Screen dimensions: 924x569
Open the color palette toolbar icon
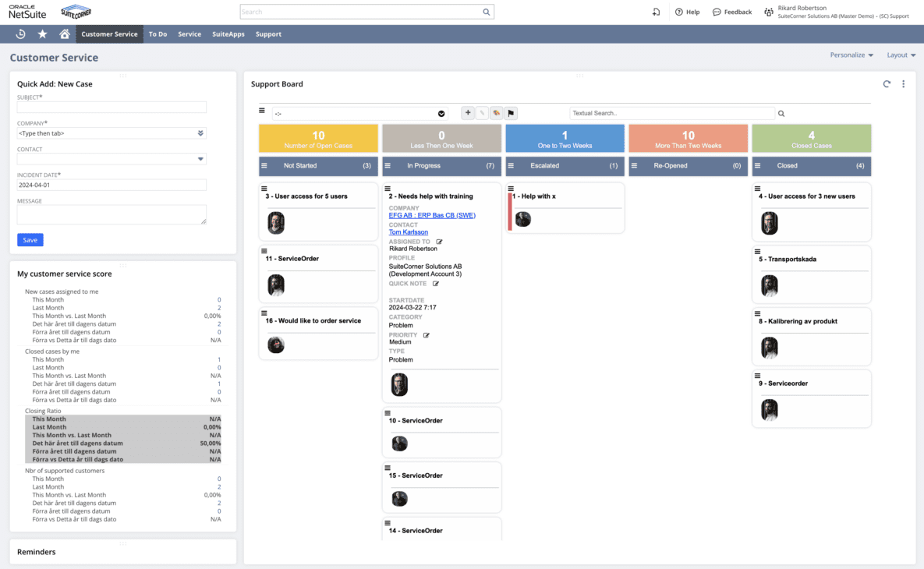[496, 112]
